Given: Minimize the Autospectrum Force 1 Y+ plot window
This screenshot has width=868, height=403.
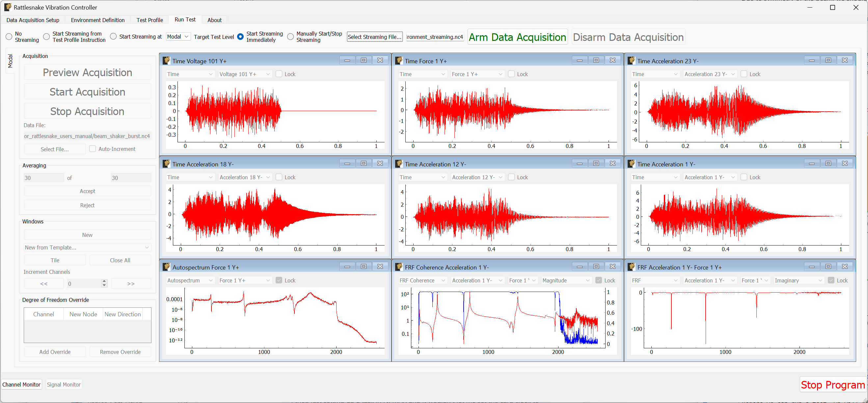Looking at the screenshot, I should pos(347,266).
